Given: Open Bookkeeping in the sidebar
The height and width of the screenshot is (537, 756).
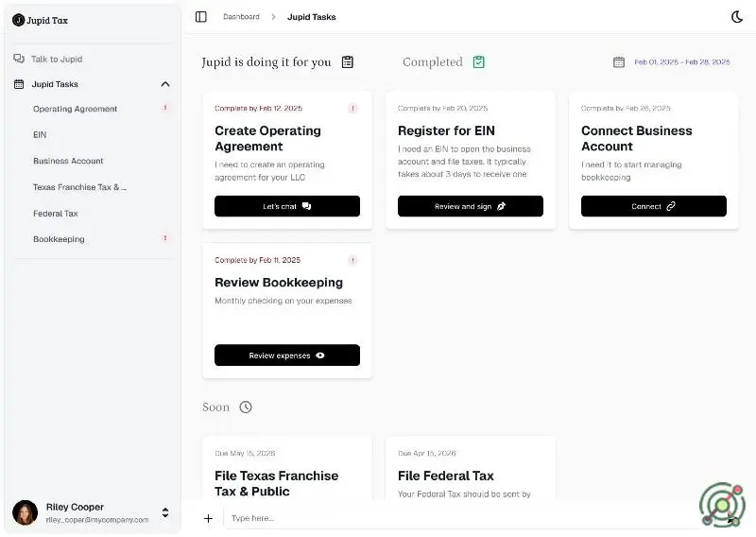Looking at the screenshot, I should (x=59, y=239).
